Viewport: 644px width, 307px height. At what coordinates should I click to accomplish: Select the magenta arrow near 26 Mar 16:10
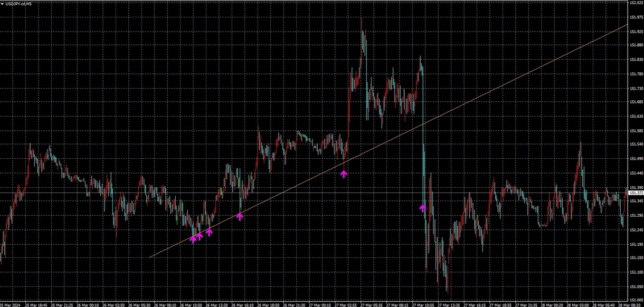coord(240,216)
